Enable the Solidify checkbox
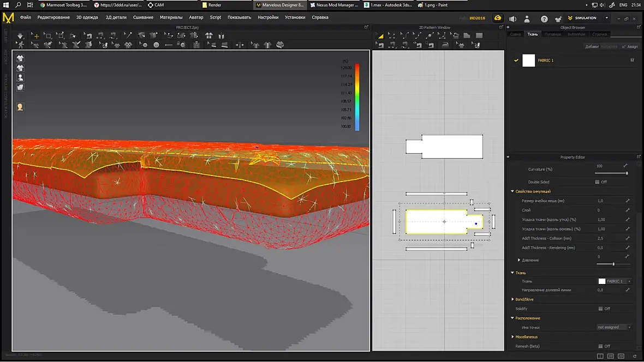This screenshot has width=644, height=362. pyautogui.click(x=600, y=309)
